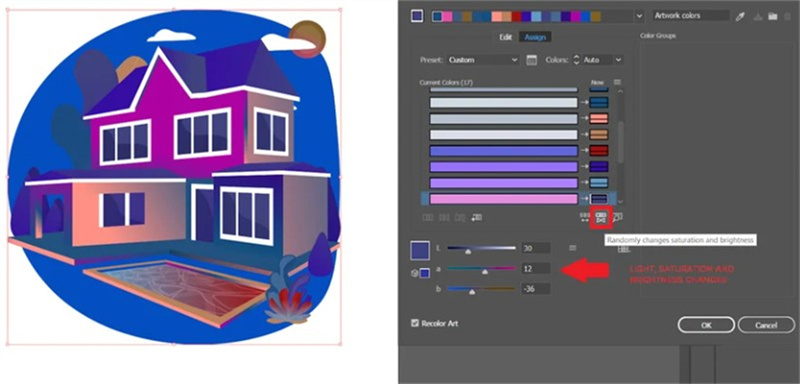This screenshot has height=384, width=800.
Task: Click the color list scrollbar down arrow
Action: pyautogui.click(x=620, y=202)
